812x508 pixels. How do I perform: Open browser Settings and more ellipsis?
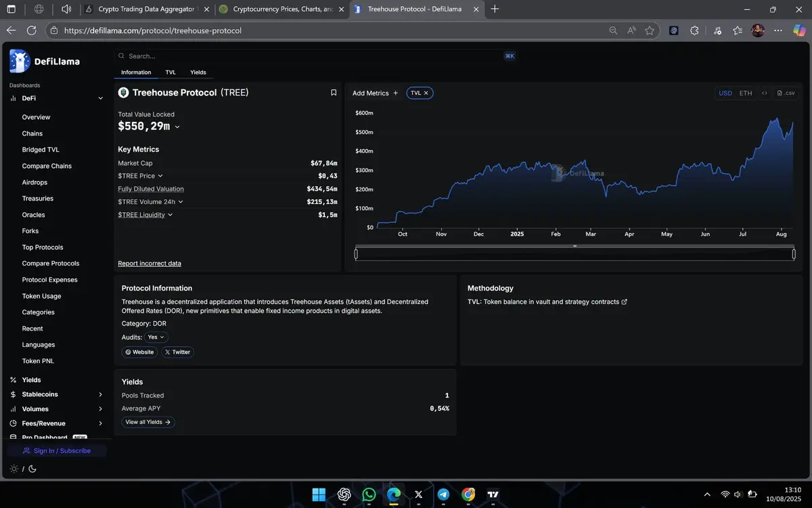pos(778,30)
